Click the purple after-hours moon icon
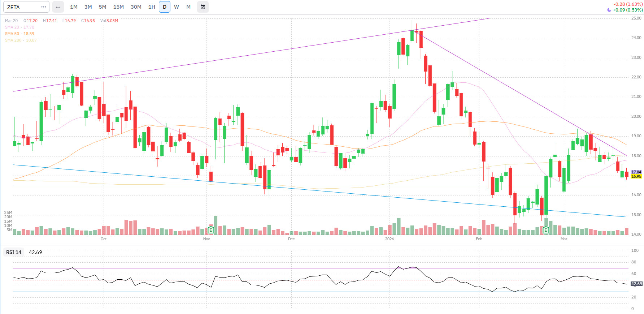The image size is (644, 314). [x=609, y=10]
